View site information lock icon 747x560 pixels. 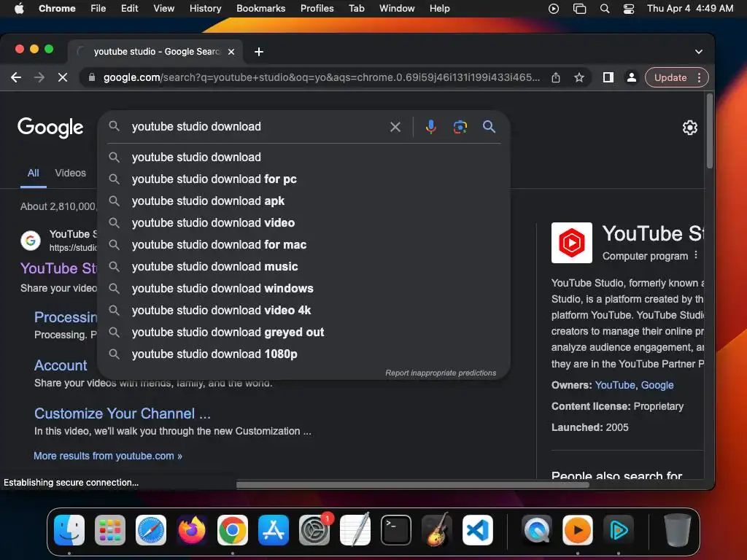pyautogui.click(x=92, y=77)
